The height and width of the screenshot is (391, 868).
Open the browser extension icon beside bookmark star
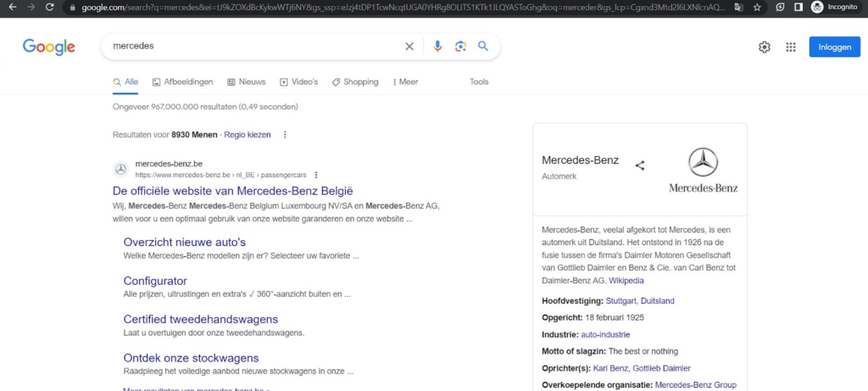[780, 7]
